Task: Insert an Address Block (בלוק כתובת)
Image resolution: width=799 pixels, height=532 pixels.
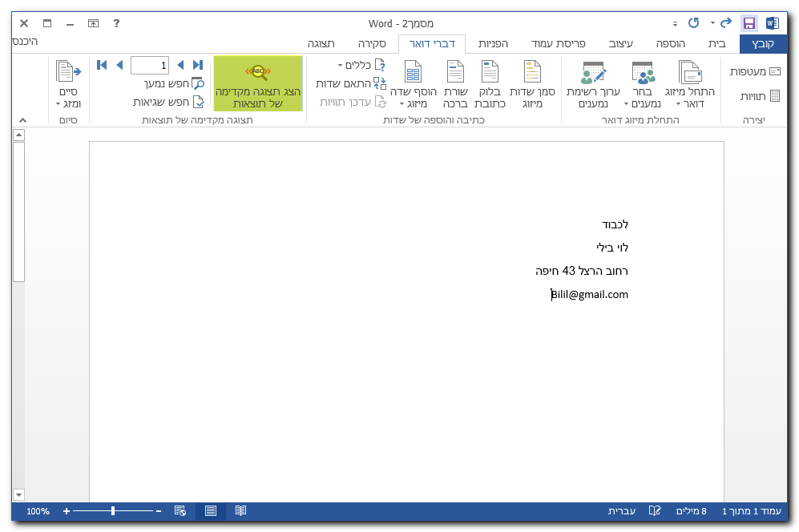Action: (x=490, y=85)
